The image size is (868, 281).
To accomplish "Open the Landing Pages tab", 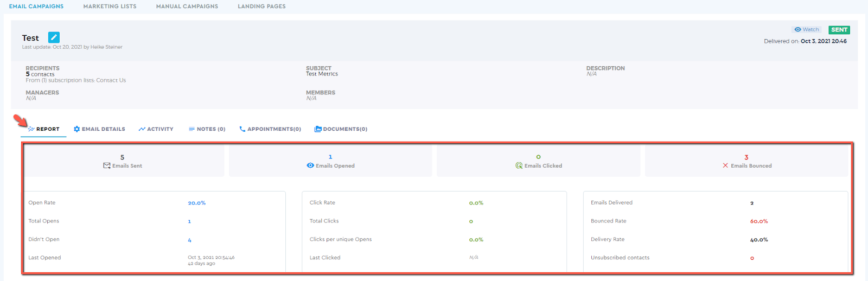I will [261, 7].
